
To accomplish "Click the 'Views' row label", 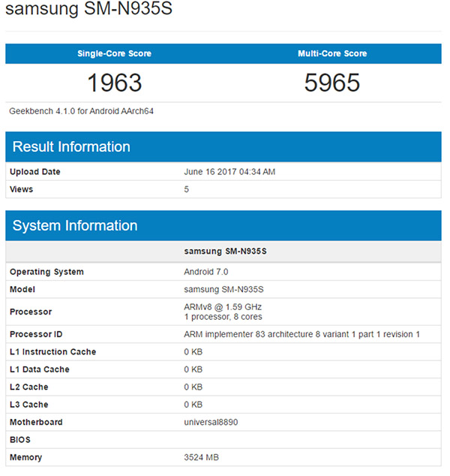I will click(21, 189).
